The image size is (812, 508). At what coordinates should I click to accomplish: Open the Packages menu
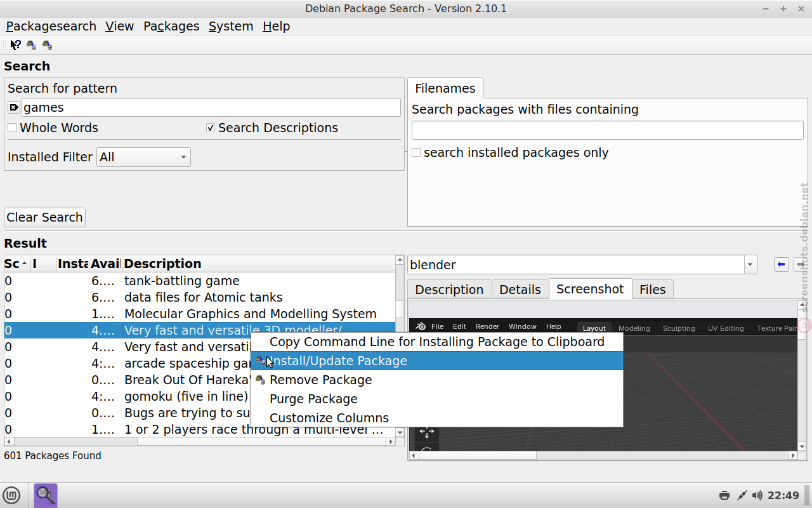point(171,26)
